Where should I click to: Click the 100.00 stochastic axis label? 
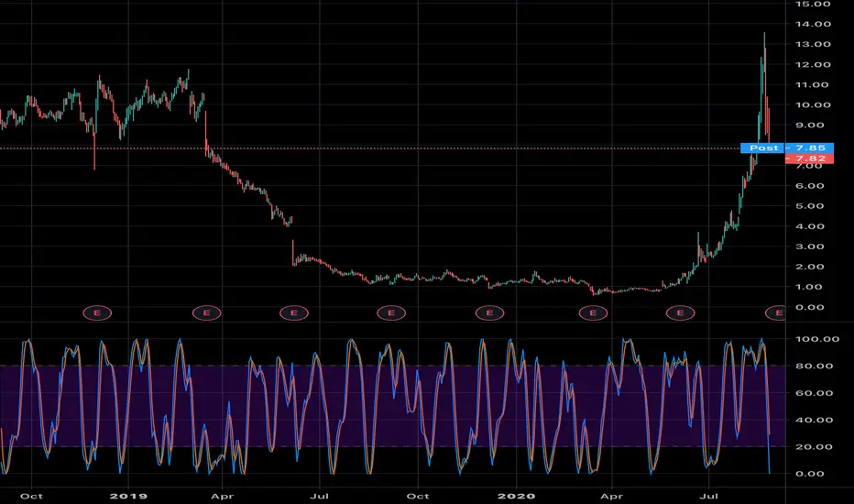coord(816,339)
